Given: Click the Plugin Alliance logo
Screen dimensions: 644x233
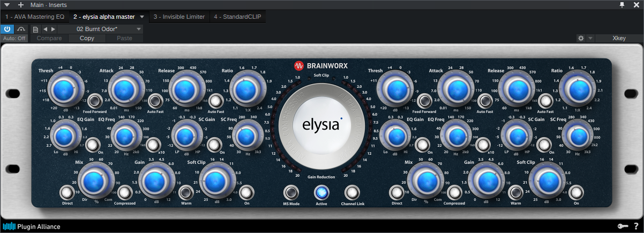Looking at the screenshot, I should click(x=31, y=227).
